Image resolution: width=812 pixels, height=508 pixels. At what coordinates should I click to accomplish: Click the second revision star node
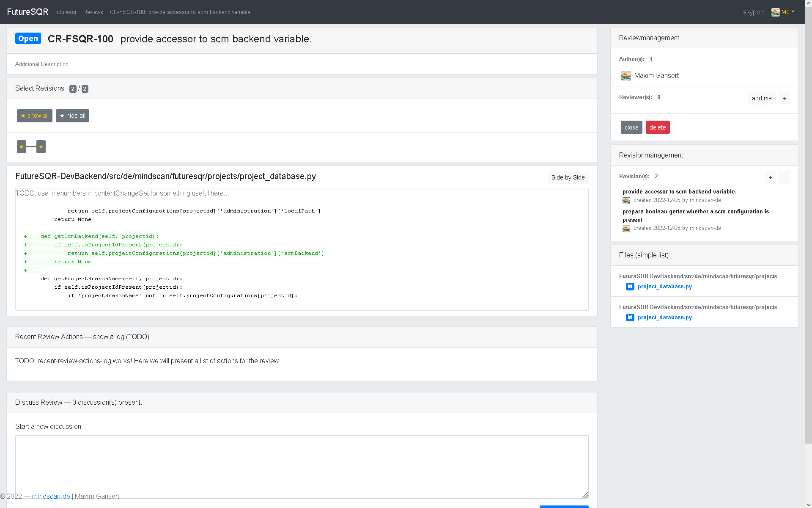pyautogui.click(x=41, y=147)
